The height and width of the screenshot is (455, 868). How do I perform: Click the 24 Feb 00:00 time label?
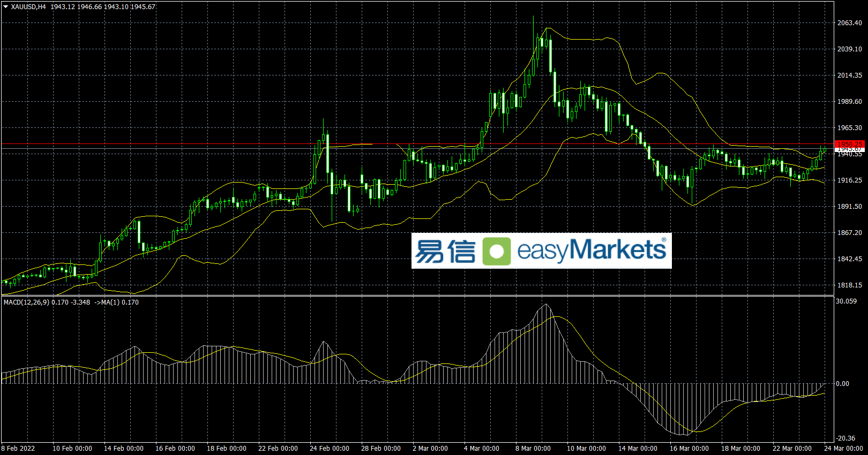(x=330, y=449)
